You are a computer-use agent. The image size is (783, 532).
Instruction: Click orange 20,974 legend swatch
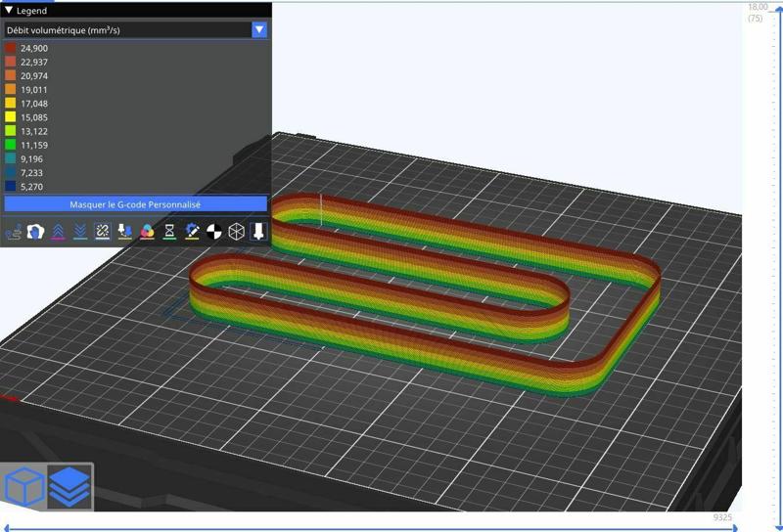pyautogui.click(x=10, y=76)
